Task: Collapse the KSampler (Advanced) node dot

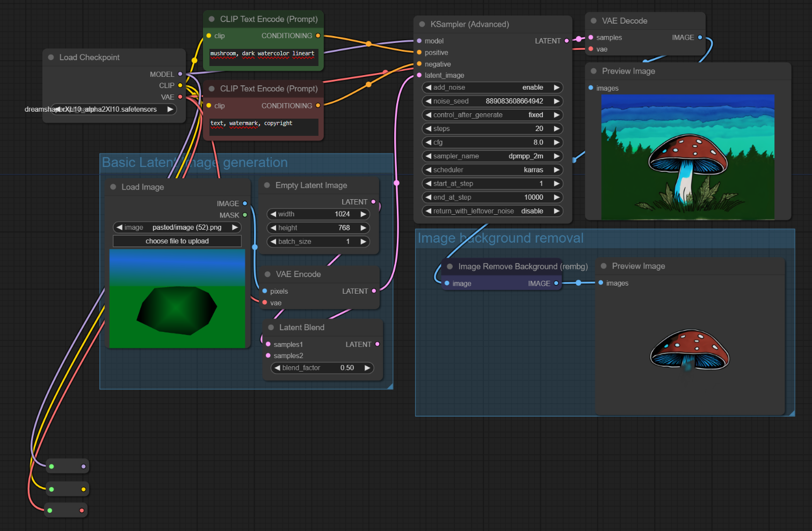Action: [x=422, y=24]
